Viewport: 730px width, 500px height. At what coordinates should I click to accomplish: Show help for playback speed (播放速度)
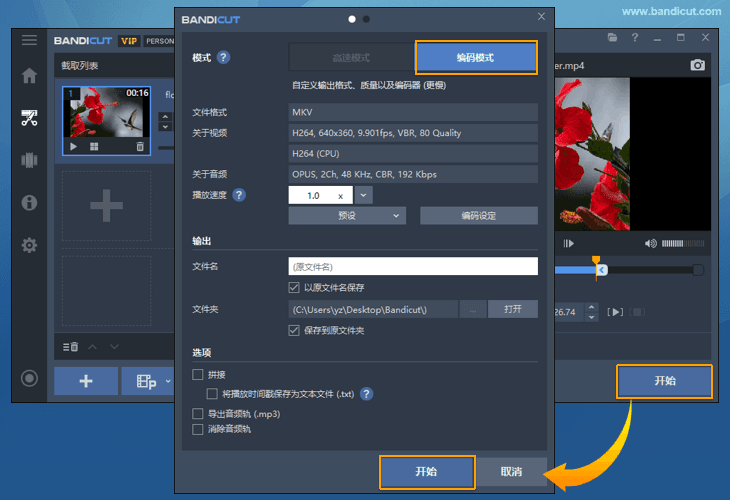point(239,195)
